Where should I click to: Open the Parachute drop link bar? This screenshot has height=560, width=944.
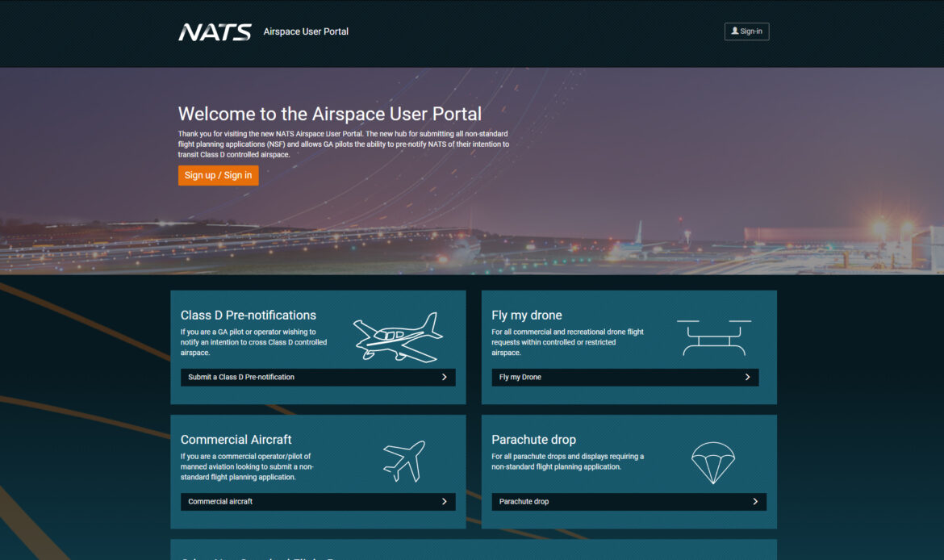tap(629, 502)
